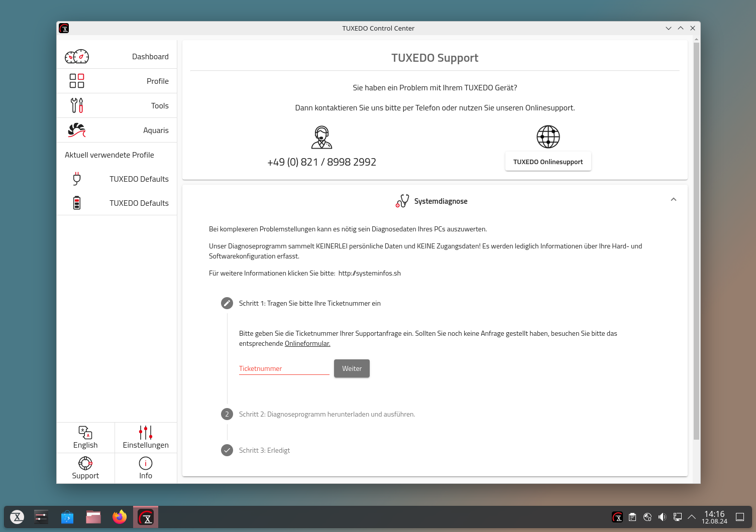Select battery TUXEDO Defaults profile label
This screenshot has height=532, width=756.
click(139, 203)
